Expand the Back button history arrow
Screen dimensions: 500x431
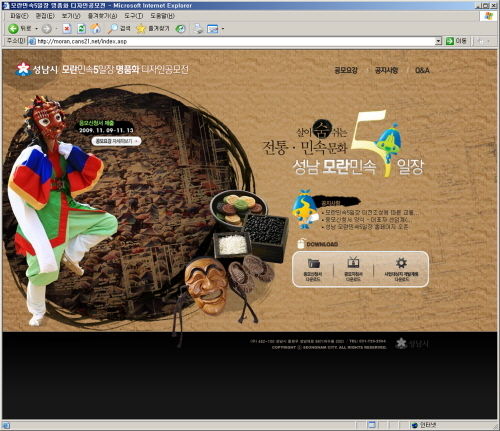(36, 29)
